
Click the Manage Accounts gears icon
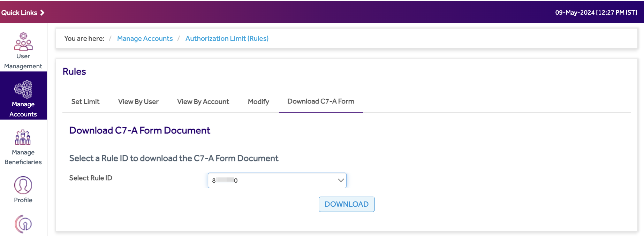click(23, 90)
